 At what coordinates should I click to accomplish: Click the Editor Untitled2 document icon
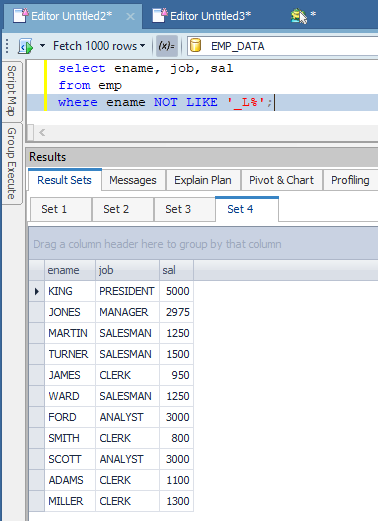tap(20, 15)
